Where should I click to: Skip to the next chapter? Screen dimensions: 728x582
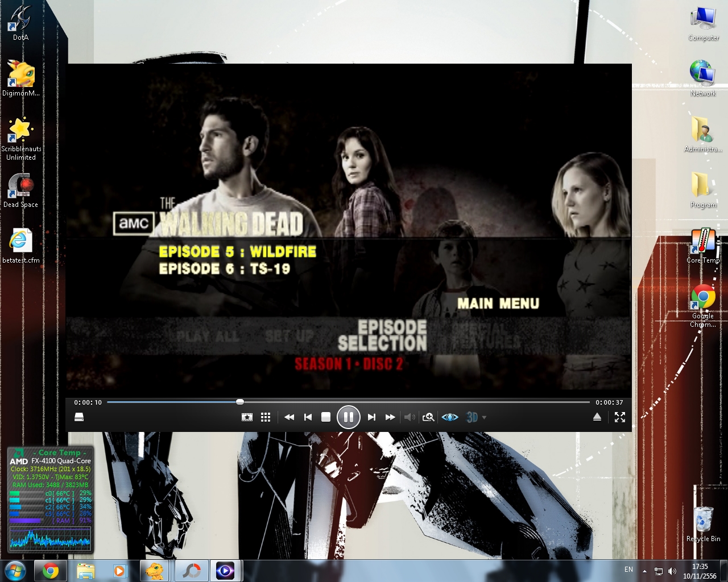click(371, 417)
